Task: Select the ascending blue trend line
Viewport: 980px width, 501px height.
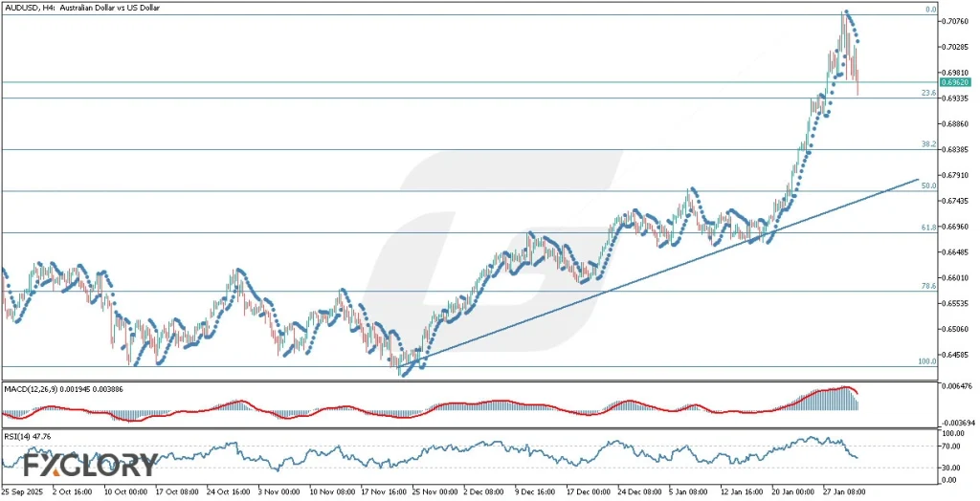Action: pyautogui.click(x=657, y=273)
